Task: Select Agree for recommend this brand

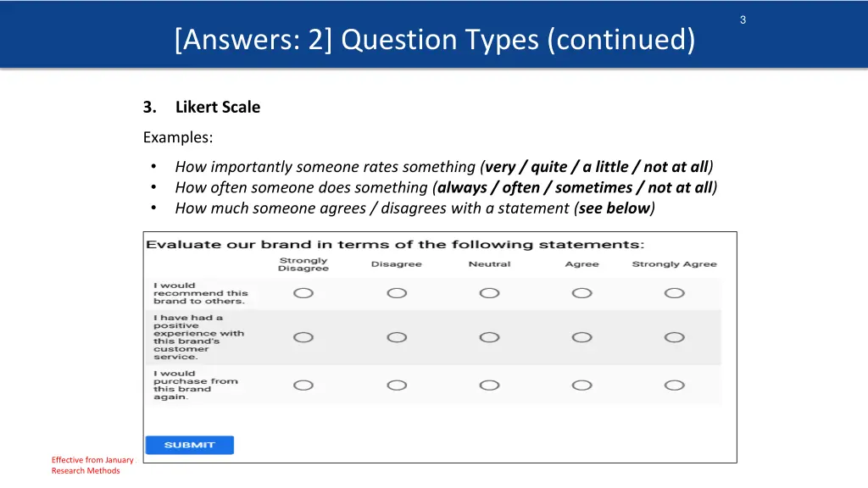Action: (581, 293)
